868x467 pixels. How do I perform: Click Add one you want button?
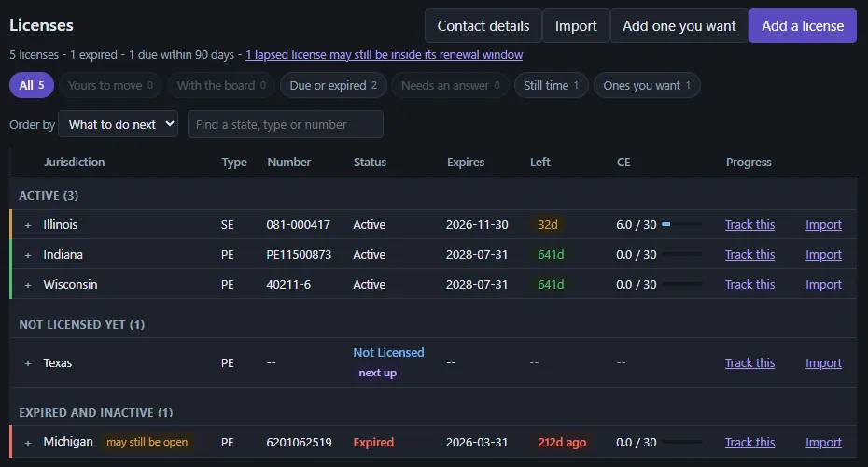tap(679, 26)
